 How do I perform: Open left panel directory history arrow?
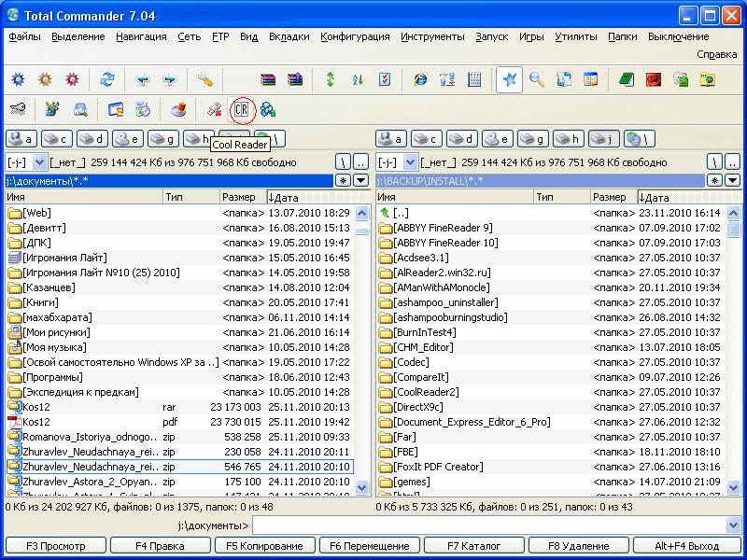pyautogui.click(x=361, y=180)
